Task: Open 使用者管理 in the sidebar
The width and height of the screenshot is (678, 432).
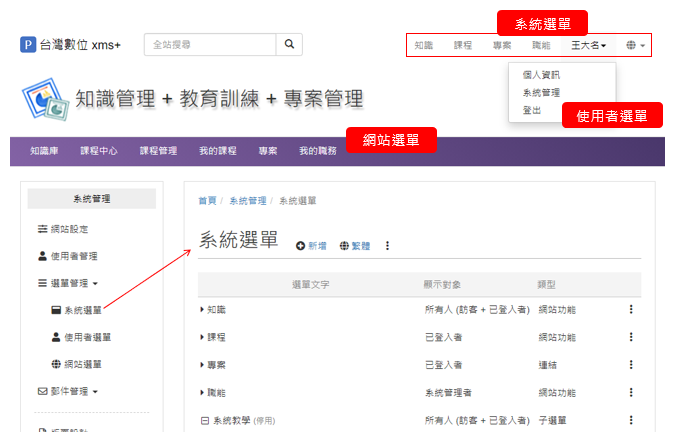Action: (73, 256)
